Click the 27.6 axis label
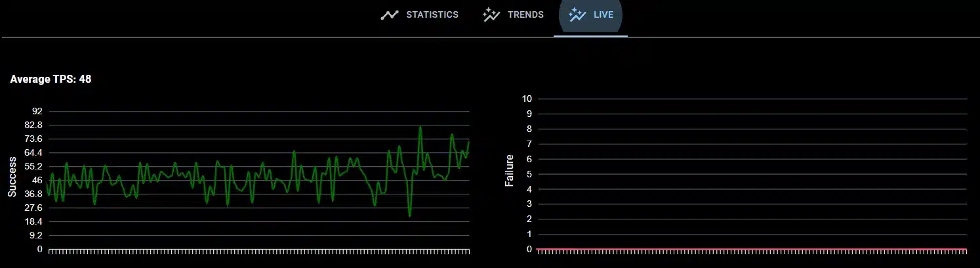Viewport: 980px width, 268px height. coord(32,208)
